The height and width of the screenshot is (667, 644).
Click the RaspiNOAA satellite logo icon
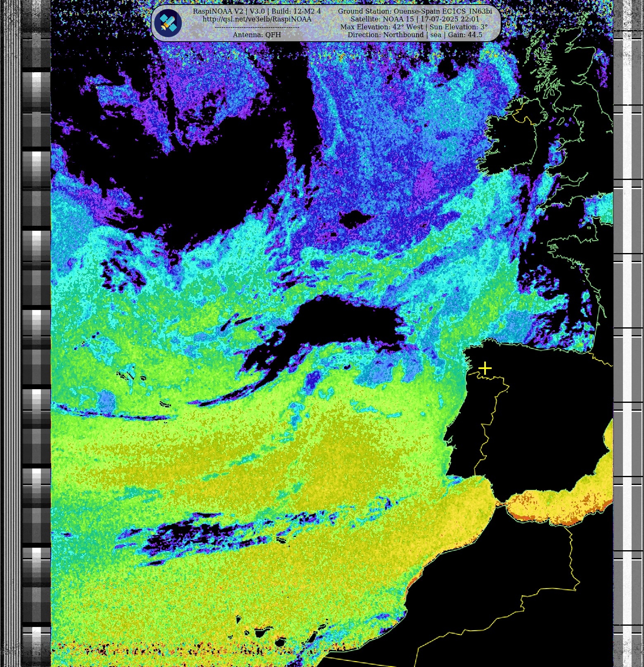pos(168,23)
